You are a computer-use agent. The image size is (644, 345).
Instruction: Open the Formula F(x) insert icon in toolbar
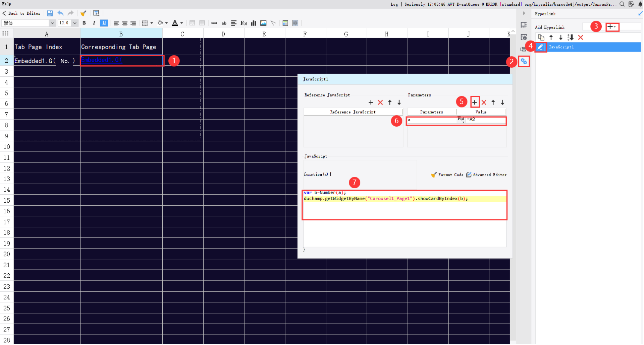pyautogui.click(x=244, y=23)
